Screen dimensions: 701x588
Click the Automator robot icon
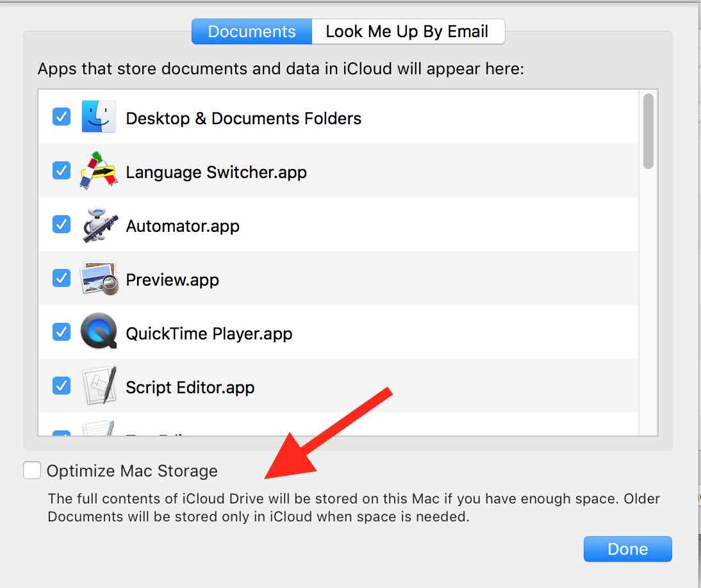[x=99, y=225]
